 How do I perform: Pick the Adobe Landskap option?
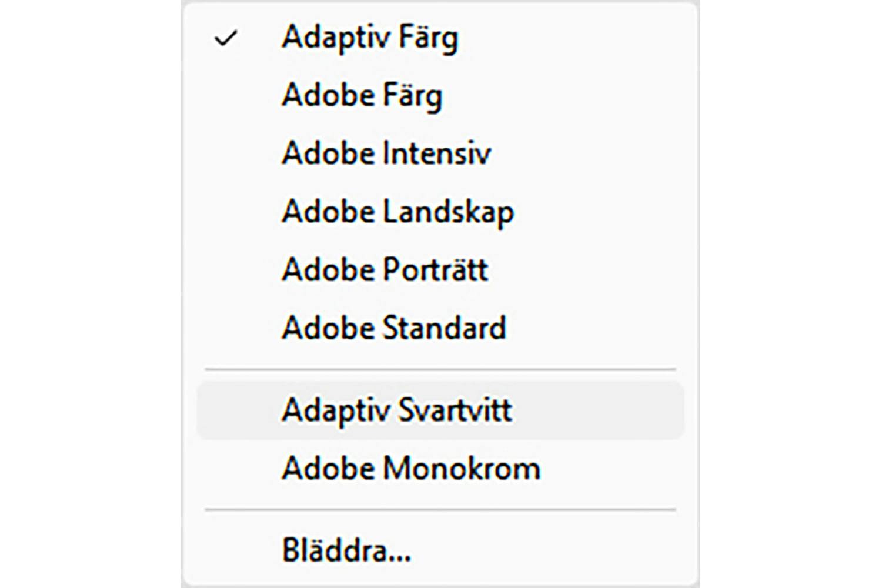click(x=397, y=212)
